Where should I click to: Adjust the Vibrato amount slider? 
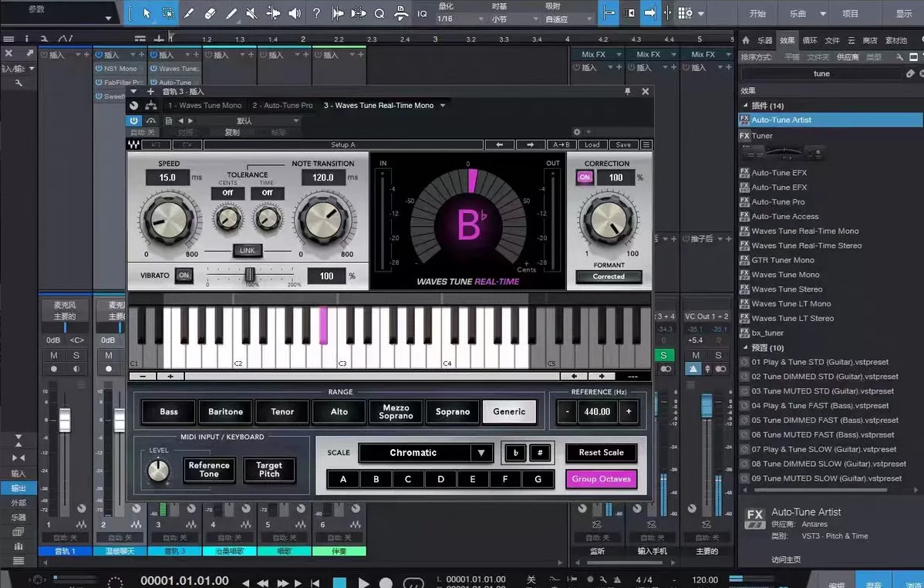coord(250,275)
